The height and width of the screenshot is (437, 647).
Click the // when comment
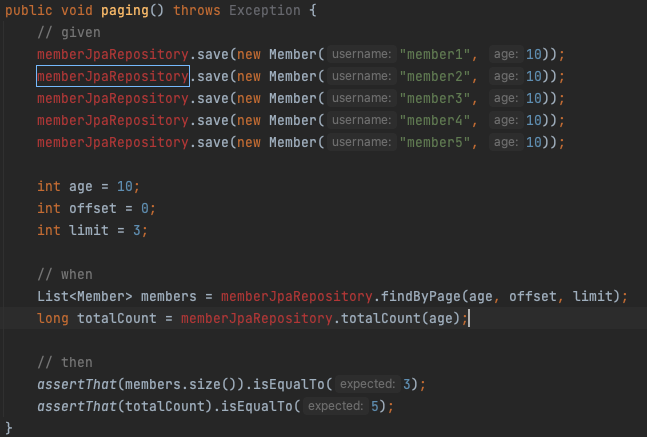pyautogui.click(x=65, y=274)
